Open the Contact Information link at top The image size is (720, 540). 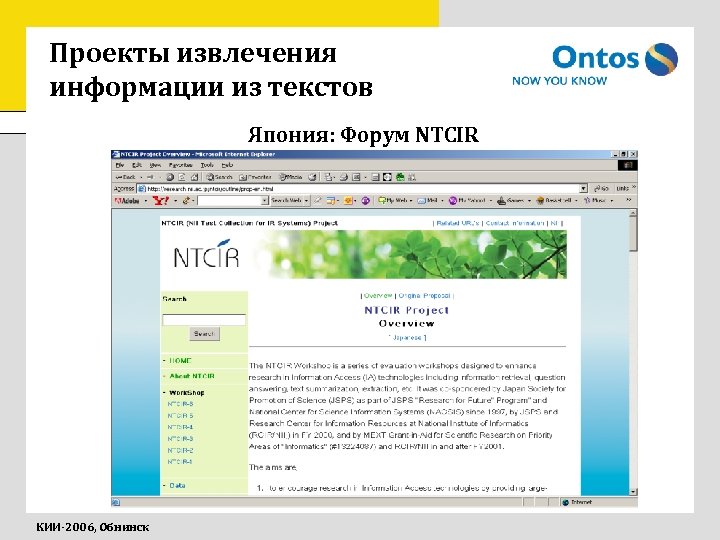(515, 223)
